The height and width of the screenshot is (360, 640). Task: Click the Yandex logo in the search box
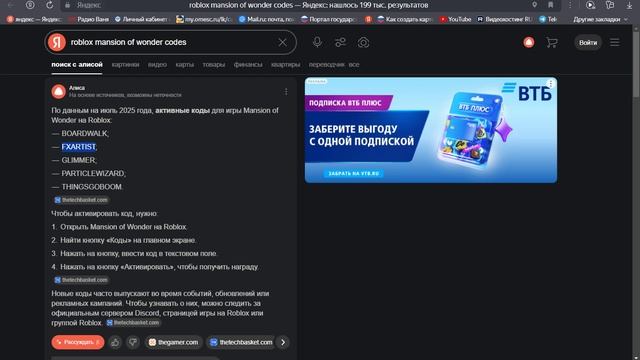(x=57, y=42)
